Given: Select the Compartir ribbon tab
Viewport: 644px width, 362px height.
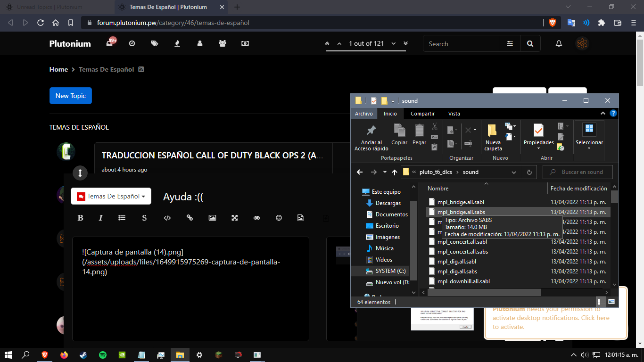Looking at the screenshot, I should click(422, 114).
